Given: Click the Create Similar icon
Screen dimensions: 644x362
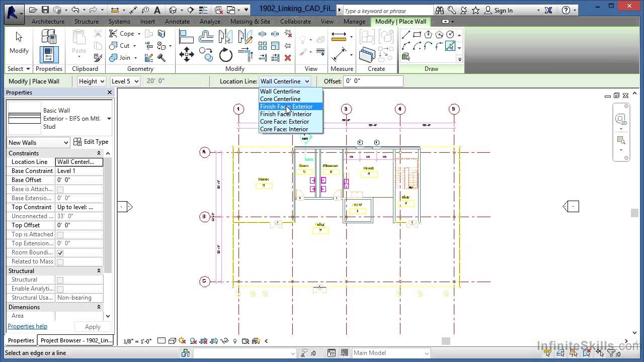Looking at the screenshot, I should pos(367,54).
